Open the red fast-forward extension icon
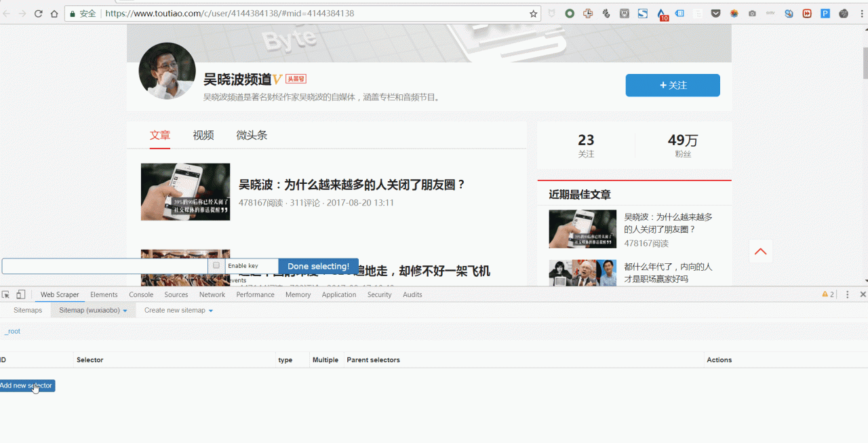Image resolution: width=868 pixels, height=443 pixels. tap(807, 14)
